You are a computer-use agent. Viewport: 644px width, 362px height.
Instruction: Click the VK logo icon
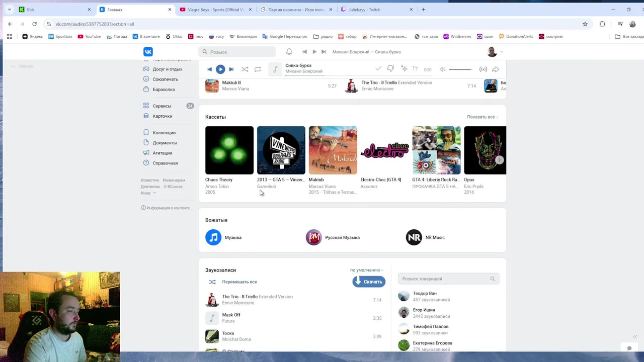coord(148,52)
